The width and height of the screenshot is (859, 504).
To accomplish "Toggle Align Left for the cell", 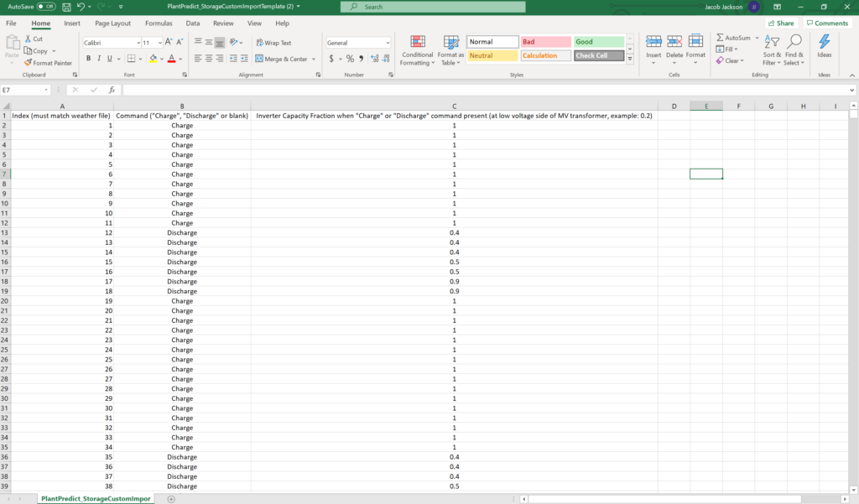I will coord(198,59).
